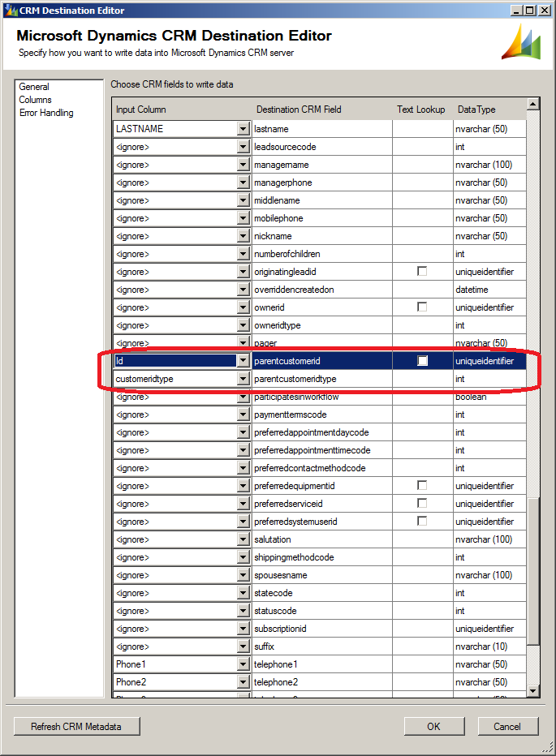Screen dimensions: 556x756
Task: Click the statuscode field cell
Action: point(322,610)
